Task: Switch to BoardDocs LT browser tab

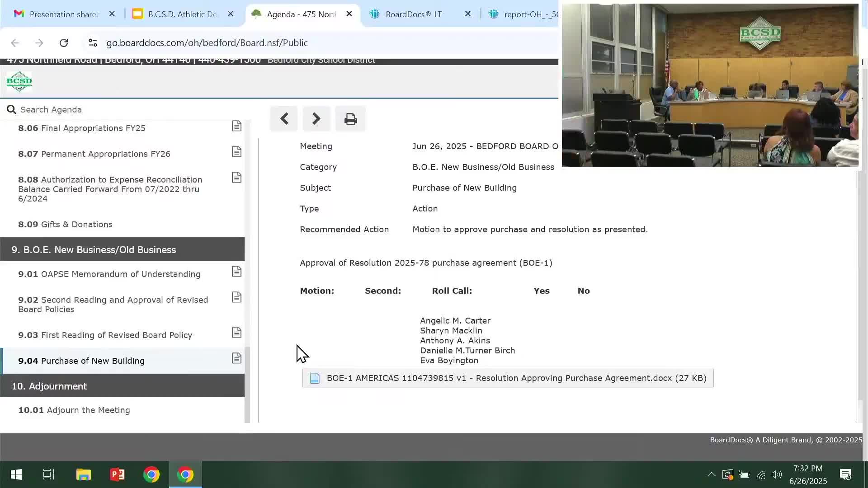Action: 413,14
